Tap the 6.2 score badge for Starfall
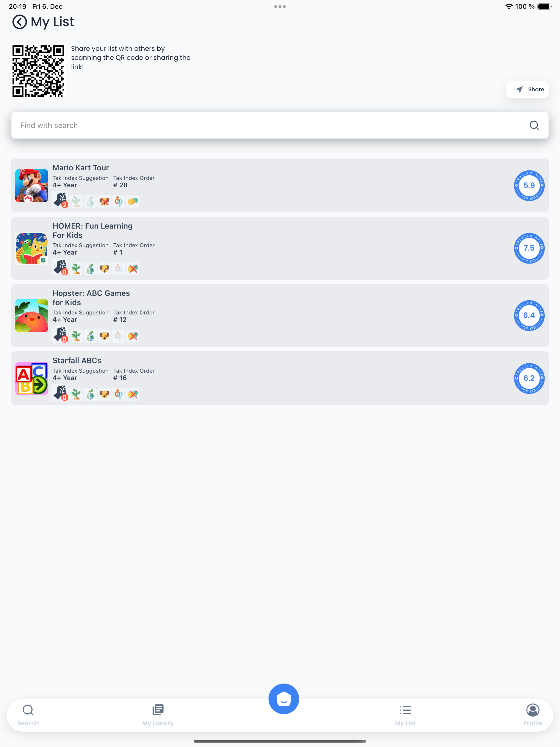 point(529,378)
